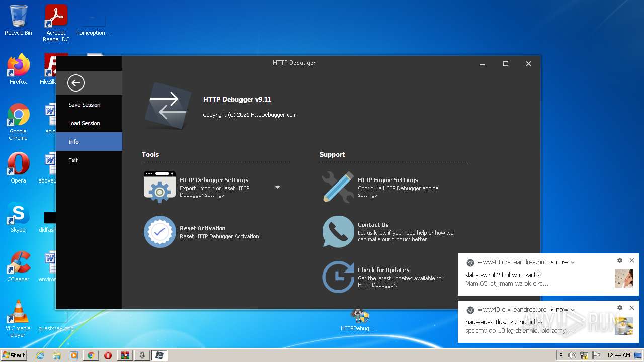The width and height of the screenshot is (644, 362).
Task: Open VLC media player desktop shortcut
Action: (x=18, y=319)
